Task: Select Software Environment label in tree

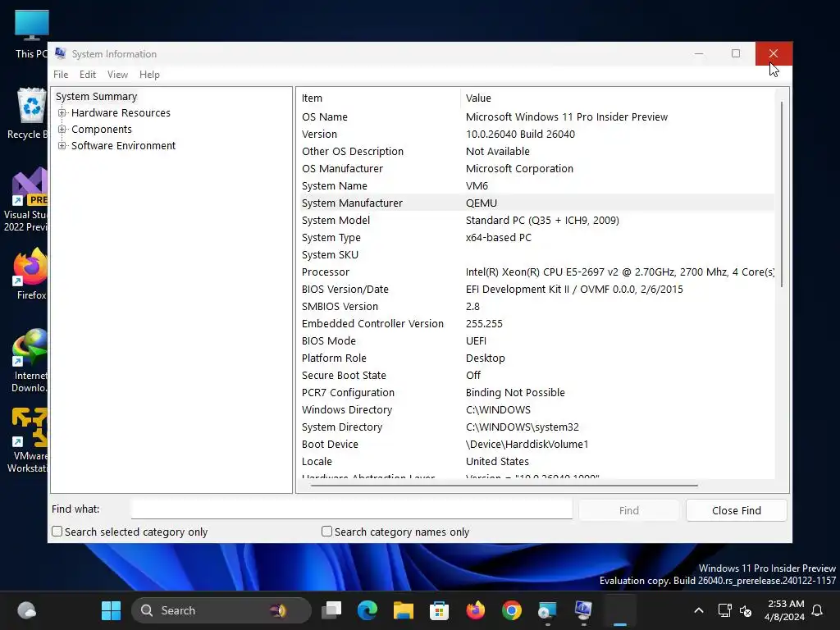Action: point(123,146)
